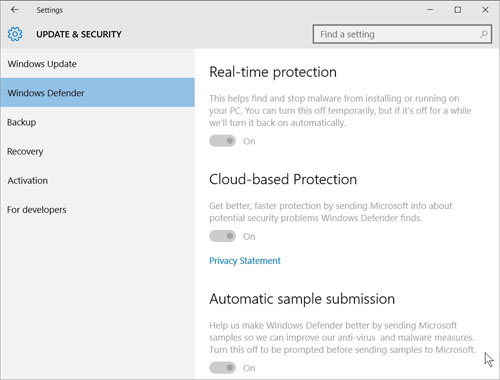Click the Settings gear icon
The image size is (500, 380).
coord(15,34)
